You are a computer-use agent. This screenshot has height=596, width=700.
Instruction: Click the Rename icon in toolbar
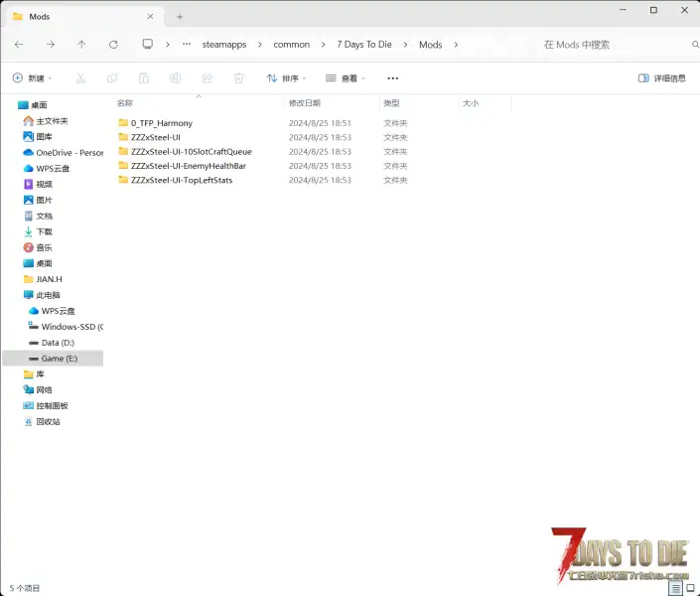(x=175, y=78)
